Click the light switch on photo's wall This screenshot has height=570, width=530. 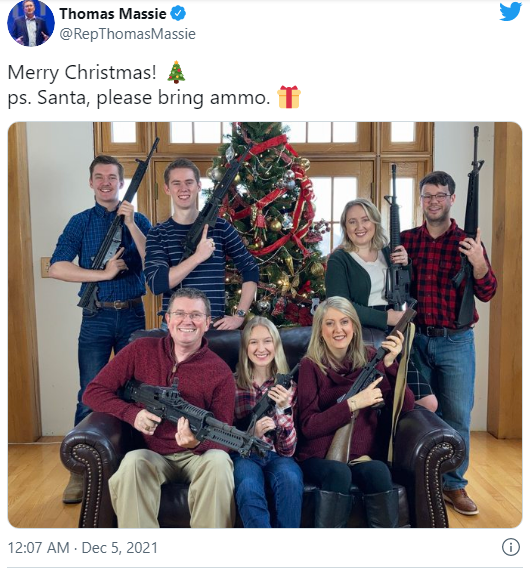tap(45, 267)
